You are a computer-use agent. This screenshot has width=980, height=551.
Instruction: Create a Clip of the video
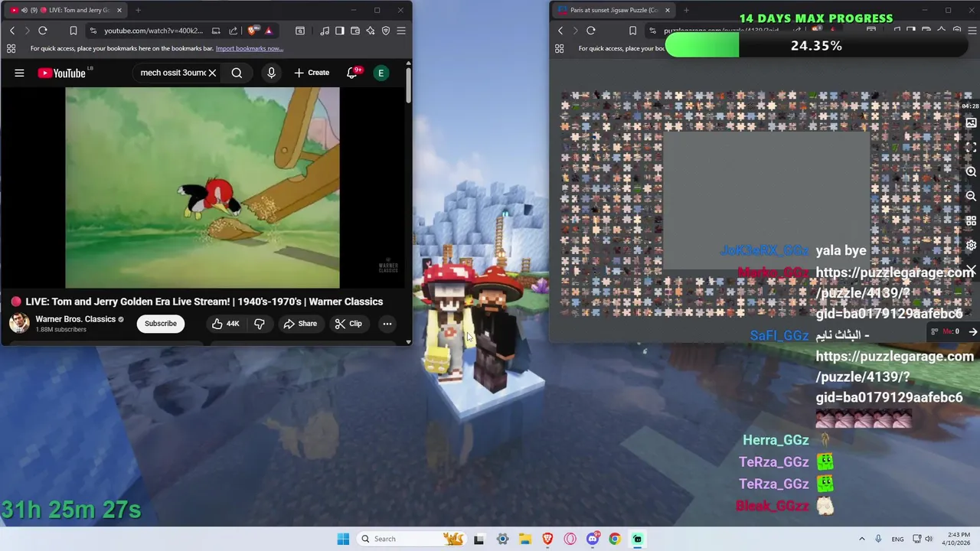pos(348,324)
